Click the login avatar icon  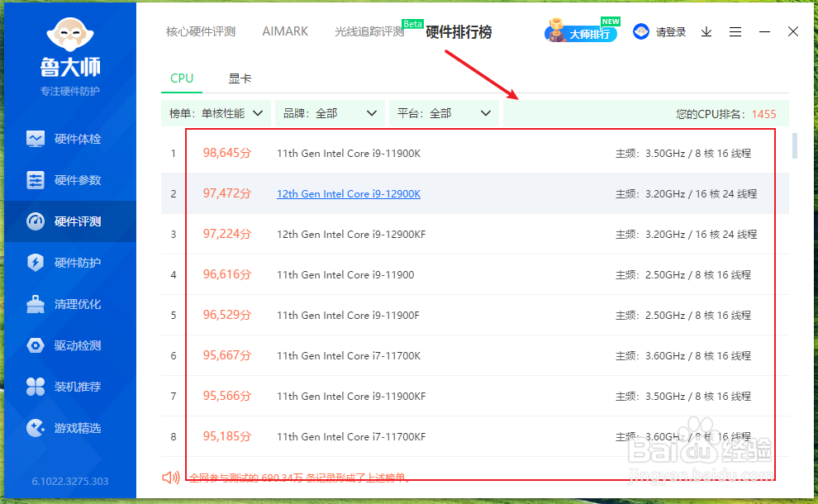click(640, 32)
